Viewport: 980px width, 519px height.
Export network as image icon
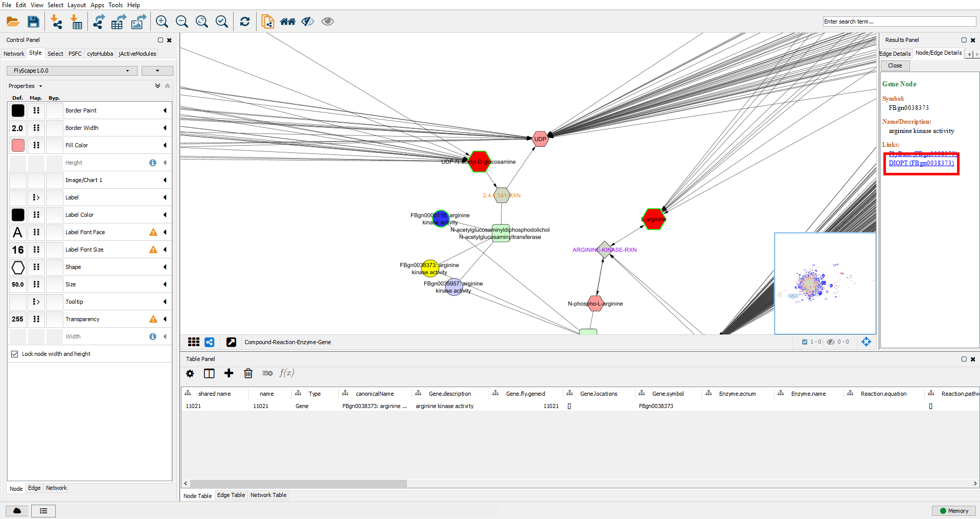[x=139, y=21]
